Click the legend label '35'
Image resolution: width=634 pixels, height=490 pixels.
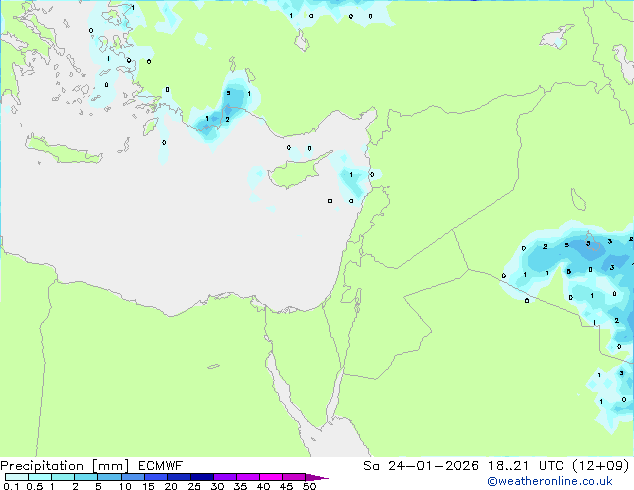point(240,486)
